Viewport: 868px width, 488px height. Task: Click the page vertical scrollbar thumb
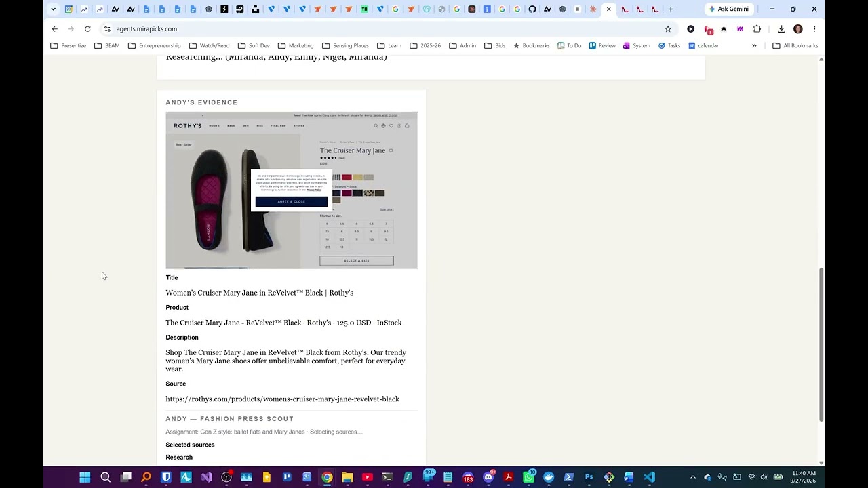click(x=821, y=344)
